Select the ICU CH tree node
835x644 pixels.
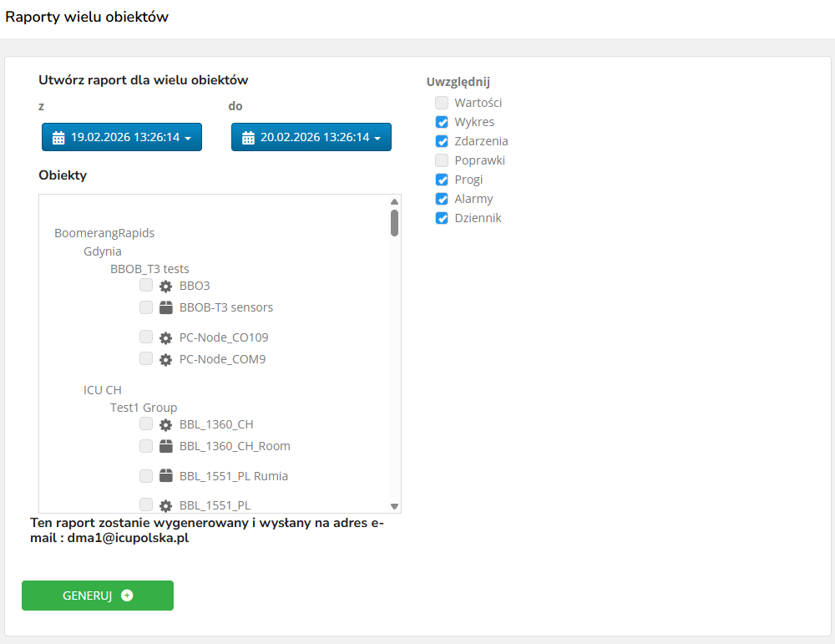(103, 390)
